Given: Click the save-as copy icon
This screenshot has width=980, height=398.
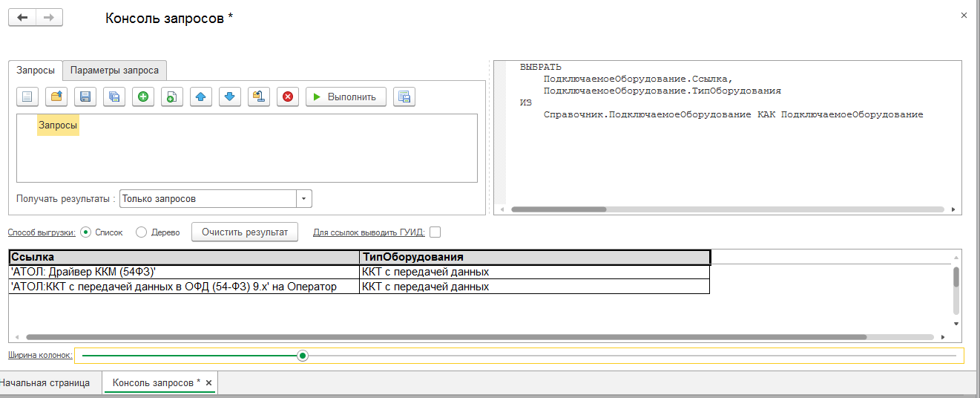Looking at the screenshot, I should coord(114,97).
